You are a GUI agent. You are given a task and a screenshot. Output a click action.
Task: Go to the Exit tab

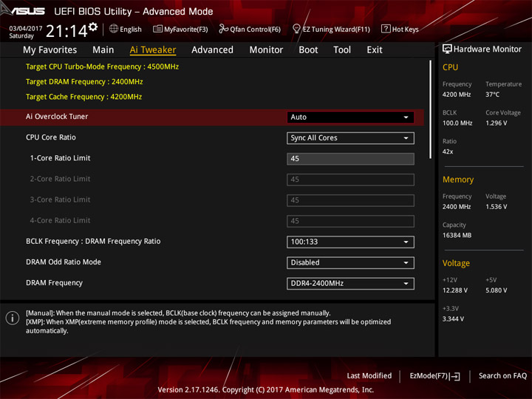[x=374, y=50]
